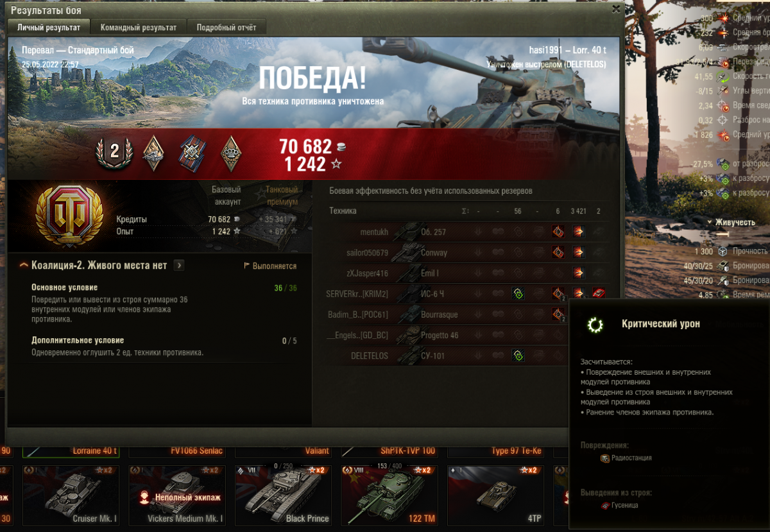The image size is (770, 532).
Task: Collapse the Коалиция-2 mission section
Action: 24,265
